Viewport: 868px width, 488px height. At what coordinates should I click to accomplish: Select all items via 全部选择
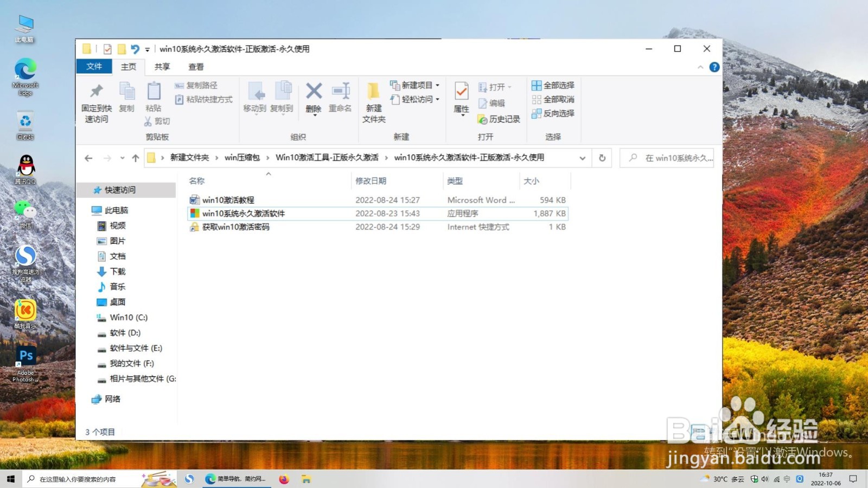point(553,85)
